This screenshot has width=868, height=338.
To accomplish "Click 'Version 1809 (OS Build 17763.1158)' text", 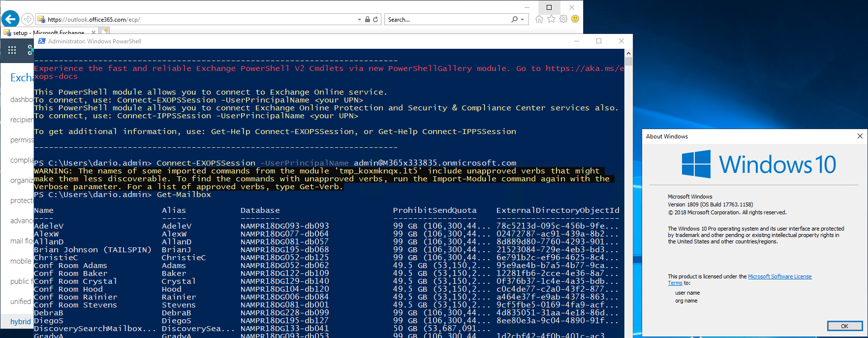I will [710, 204].
